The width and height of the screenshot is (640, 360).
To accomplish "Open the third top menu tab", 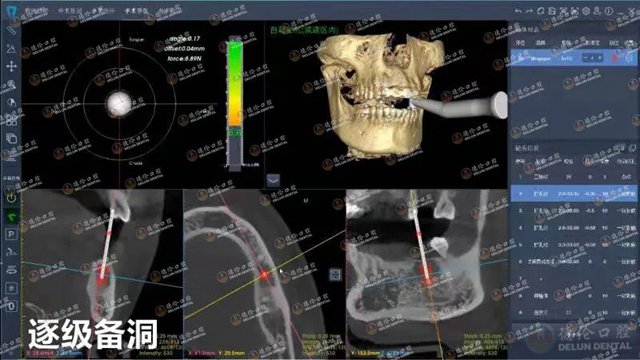I will click(137, 11).
